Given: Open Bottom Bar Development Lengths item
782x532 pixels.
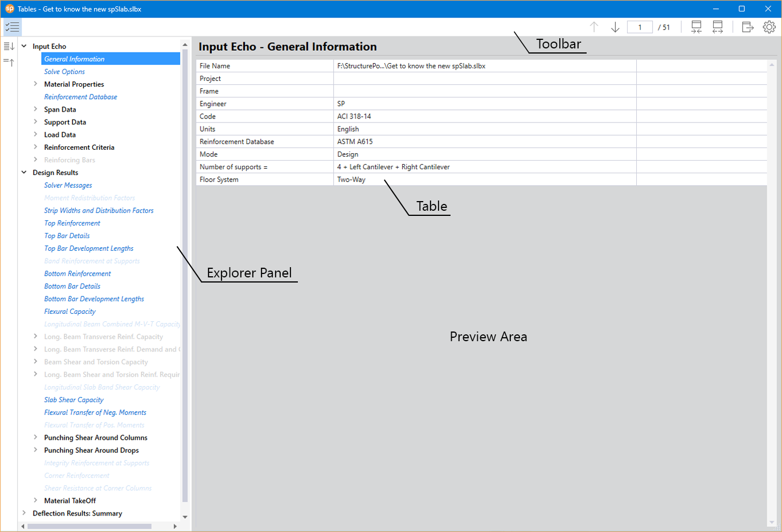Looking at the screenshot, I should click(x=94, y=299).
